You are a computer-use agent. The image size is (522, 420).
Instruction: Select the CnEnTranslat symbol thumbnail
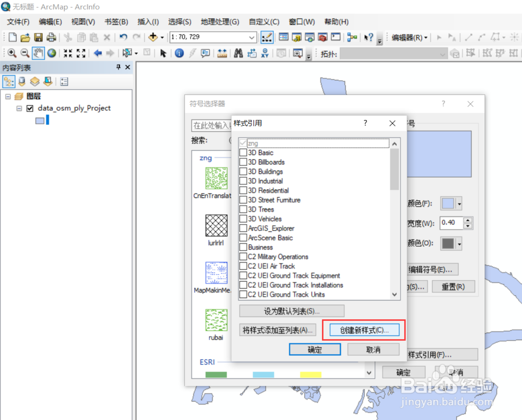[217, 178]
